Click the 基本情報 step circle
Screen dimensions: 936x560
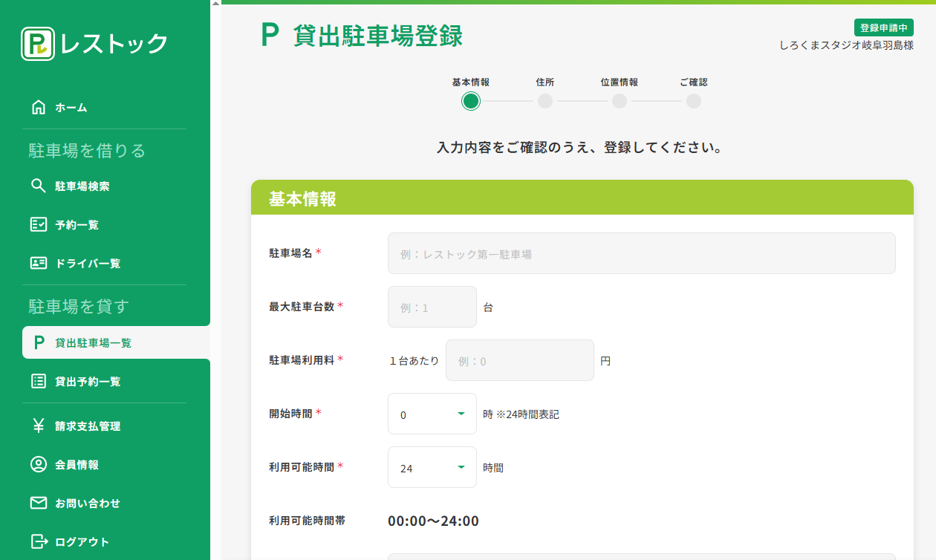470,101
